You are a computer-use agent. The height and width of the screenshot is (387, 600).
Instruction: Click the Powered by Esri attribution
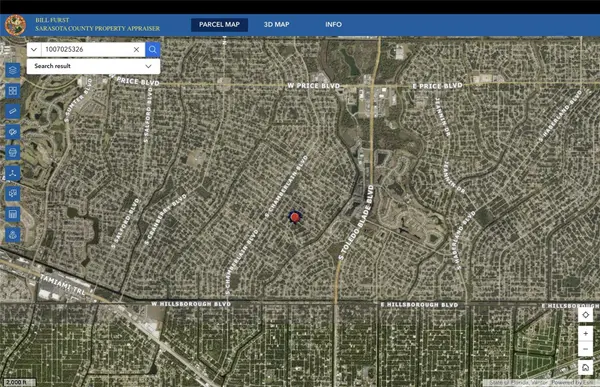click(573, 382)
